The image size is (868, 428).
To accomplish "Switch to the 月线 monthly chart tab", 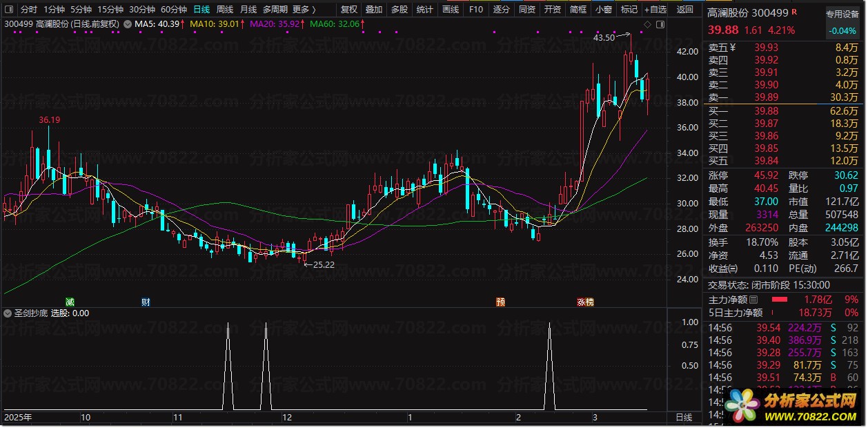I will 248,10.
